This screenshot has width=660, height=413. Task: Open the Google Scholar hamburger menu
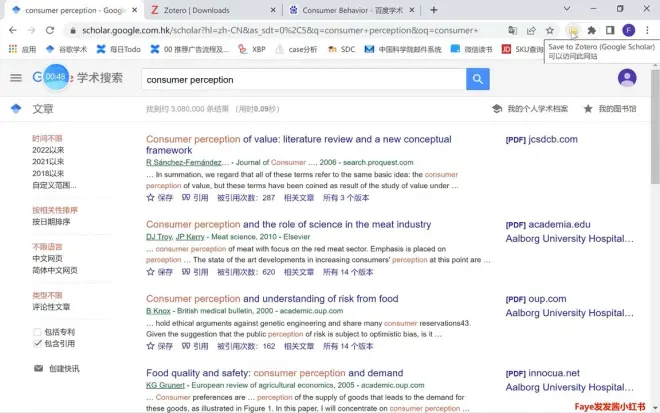point(16,78)
